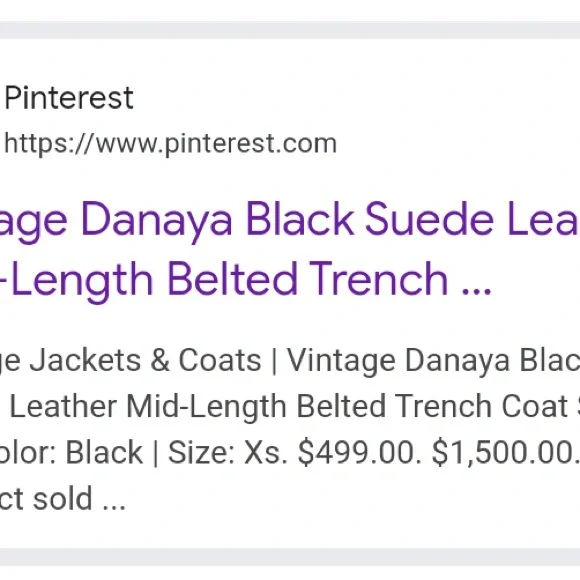
Task: Click the Jackets & Coats snippet text
Action: point(145,360)
